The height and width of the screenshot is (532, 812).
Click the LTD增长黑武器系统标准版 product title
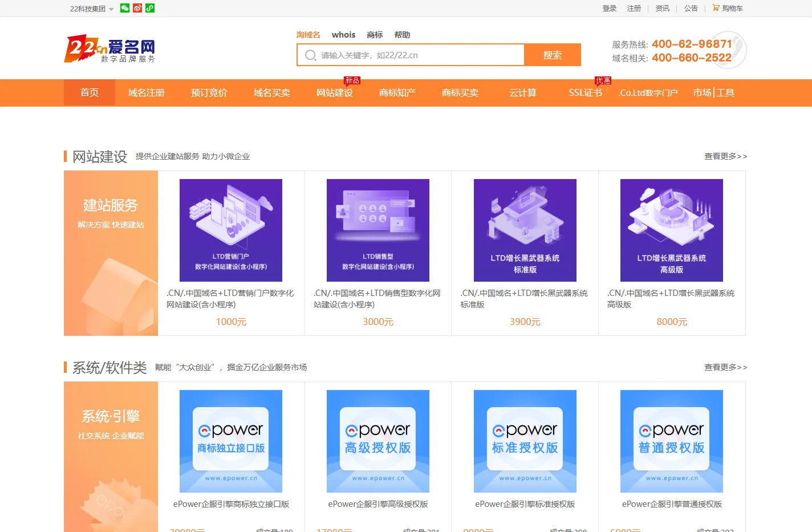(x=524, y=299)
